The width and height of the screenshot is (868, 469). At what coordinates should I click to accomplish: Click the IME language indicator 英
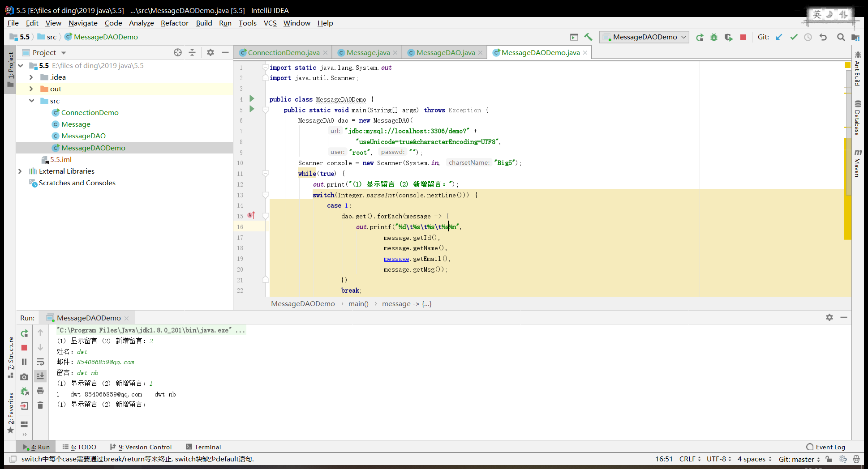(x=817, y=14)
